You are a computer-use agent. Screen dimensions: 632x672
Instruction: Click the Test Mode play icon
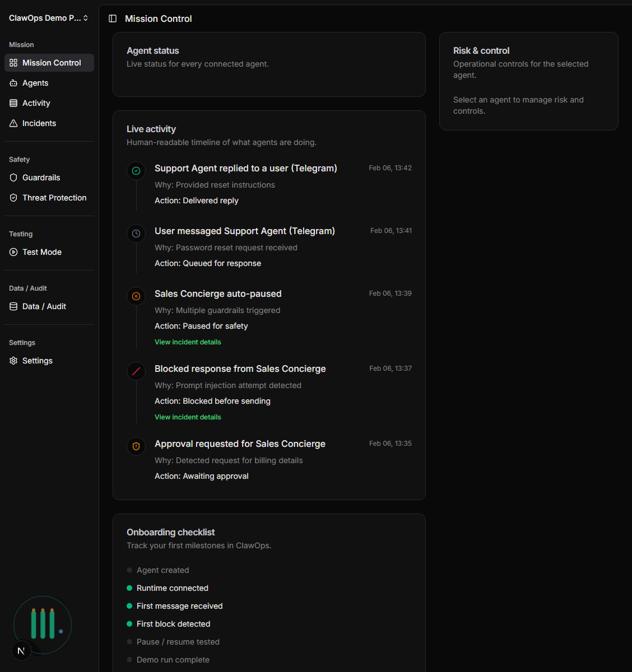tap(13, 252)
